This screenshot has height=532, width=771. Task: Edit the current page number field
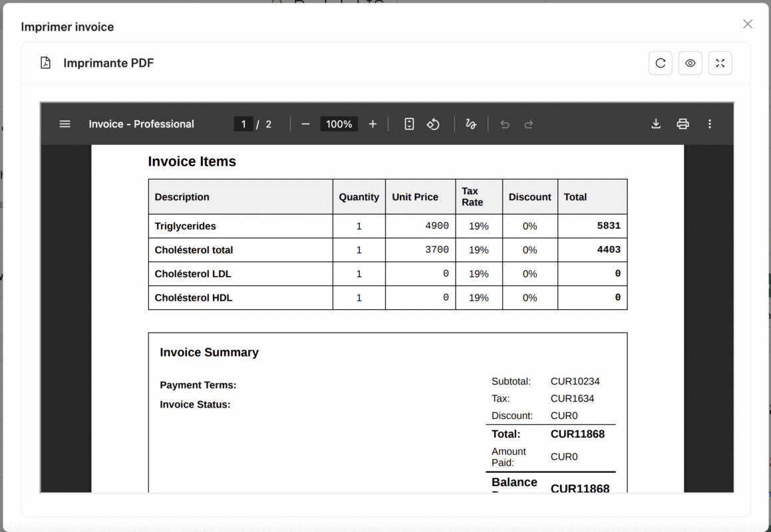coord(243,124)
